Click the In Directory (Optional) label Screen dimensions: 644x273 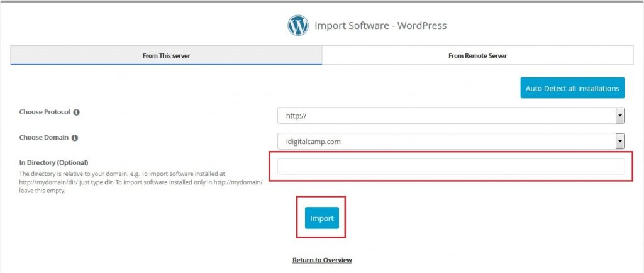(54, 162)
